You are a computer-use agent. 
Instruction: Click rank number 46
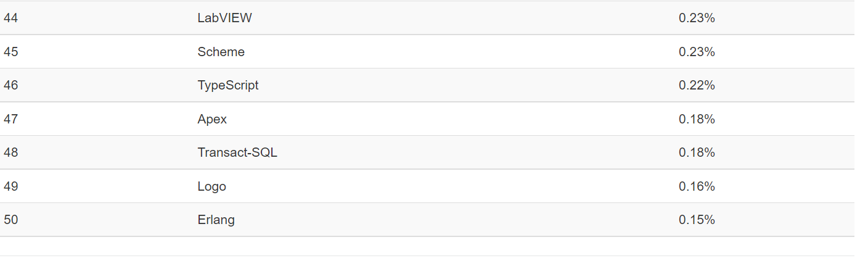click(10, 85)
